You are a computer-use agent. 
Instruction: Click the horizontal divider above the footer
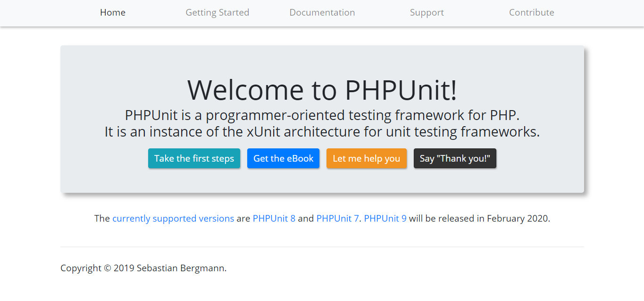(x=322, y=247)
